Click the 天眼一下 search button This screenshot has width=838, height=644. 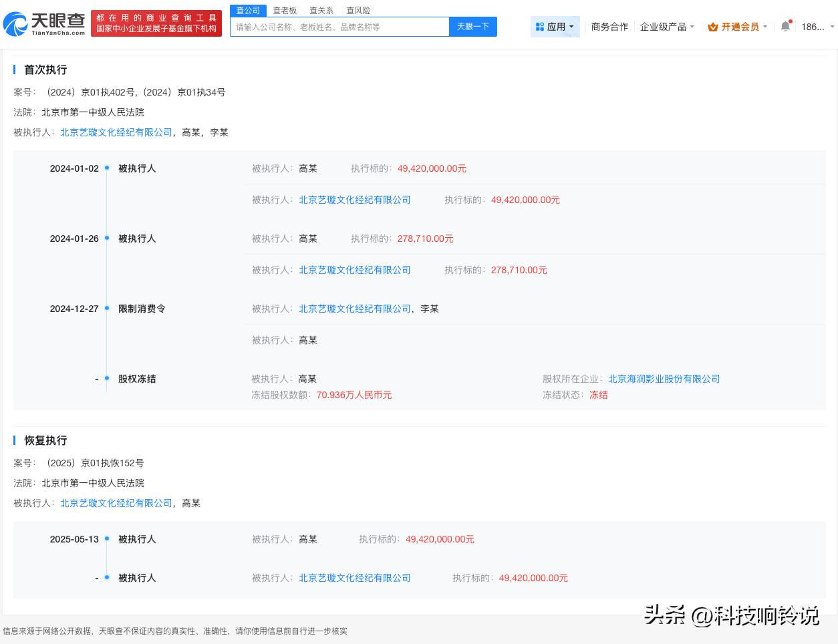click(473, 27)
